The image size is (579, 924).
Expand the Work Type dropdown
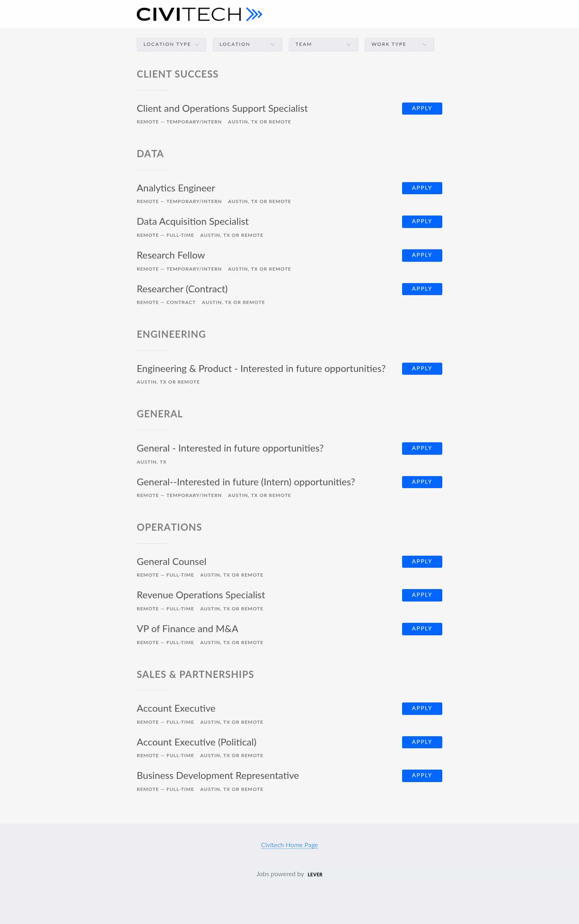pos(399,44)
